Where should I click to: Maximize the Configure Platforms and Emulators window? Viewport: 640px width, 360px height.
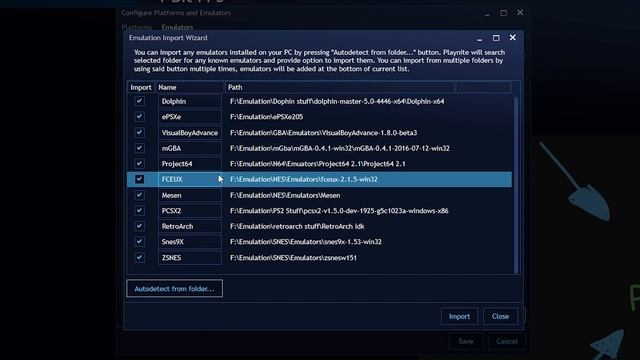click(x=504, y=13)
